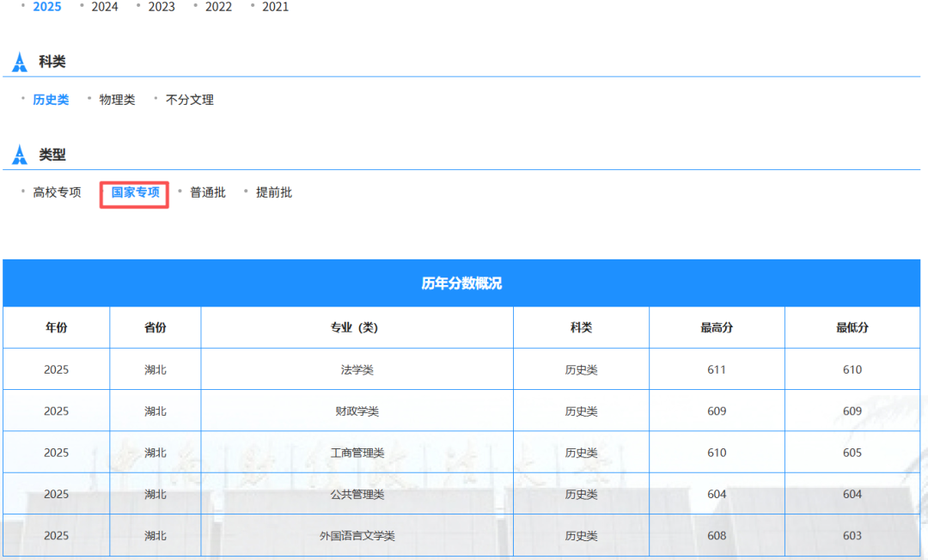928x560 pixels.
Task: Click the 专业（类） column header
Action: (355, 327)
